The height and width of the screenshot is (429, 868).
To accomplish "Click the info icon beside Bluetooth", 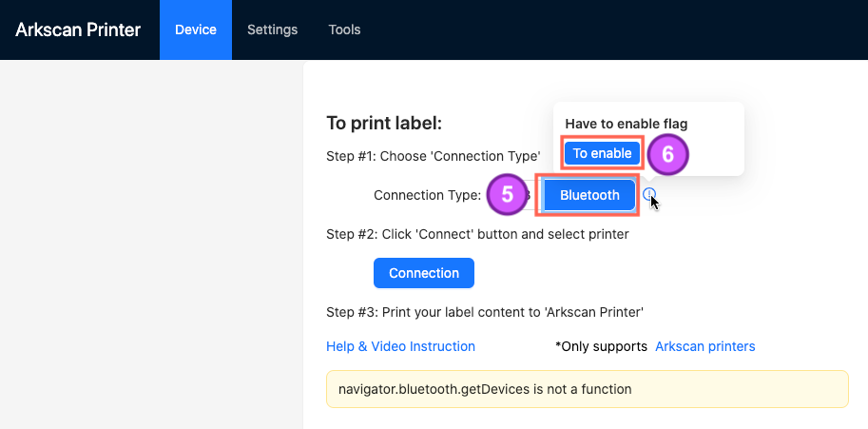I will (649, 194).
